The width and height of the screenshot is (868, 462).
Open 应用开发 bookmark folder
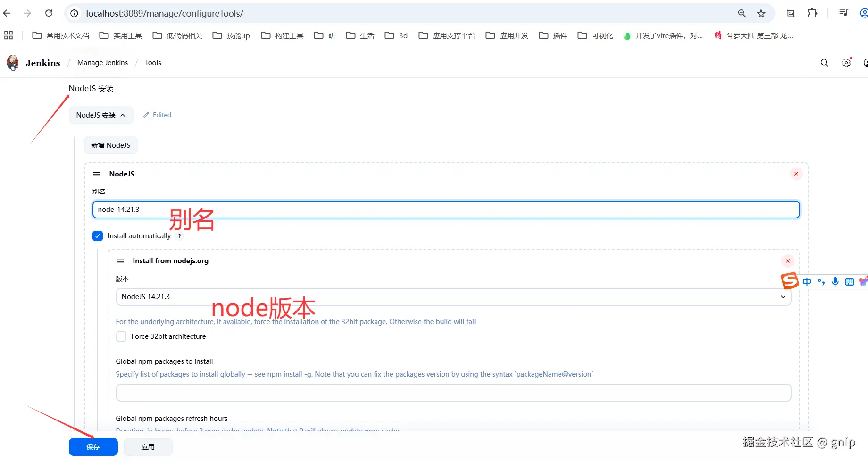pyautogui.click(x=507, y=35)
